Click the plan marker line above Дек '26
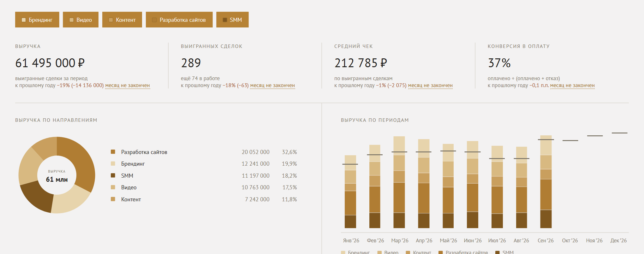The height and width of the screenshot is (254, 644). 619,133
